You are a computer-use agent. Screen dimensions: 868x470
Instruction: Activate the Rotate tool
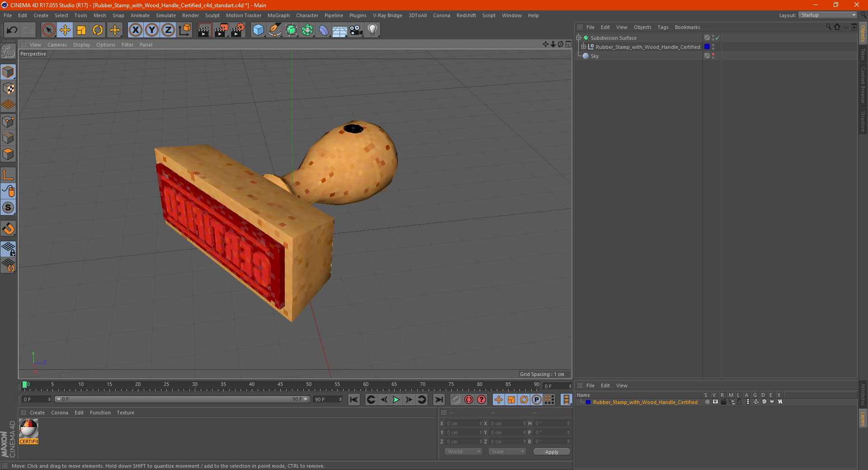click(x=98, y=30)
